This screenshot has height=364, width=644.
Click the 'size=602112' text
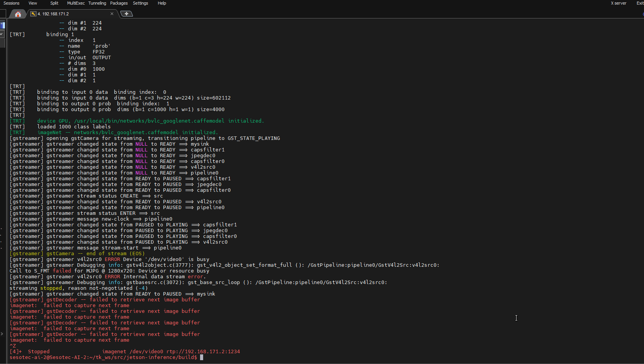214,98
